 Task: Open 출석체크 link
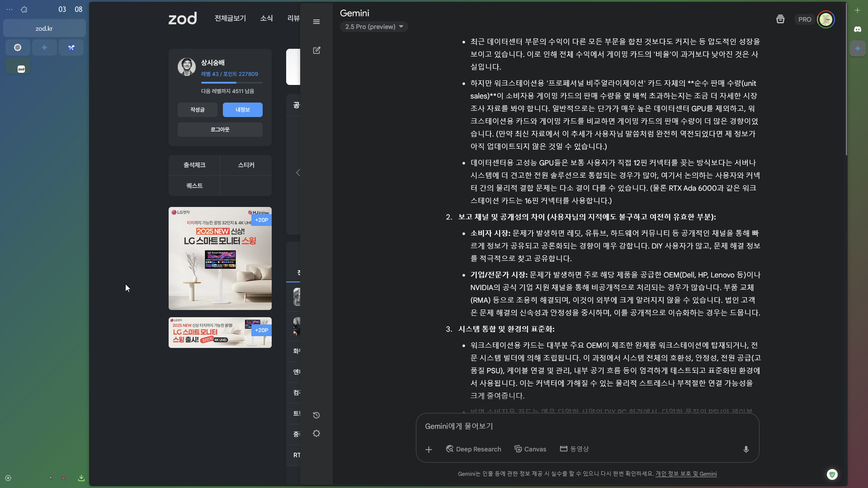pyautogui.click(x=194, y=165)
